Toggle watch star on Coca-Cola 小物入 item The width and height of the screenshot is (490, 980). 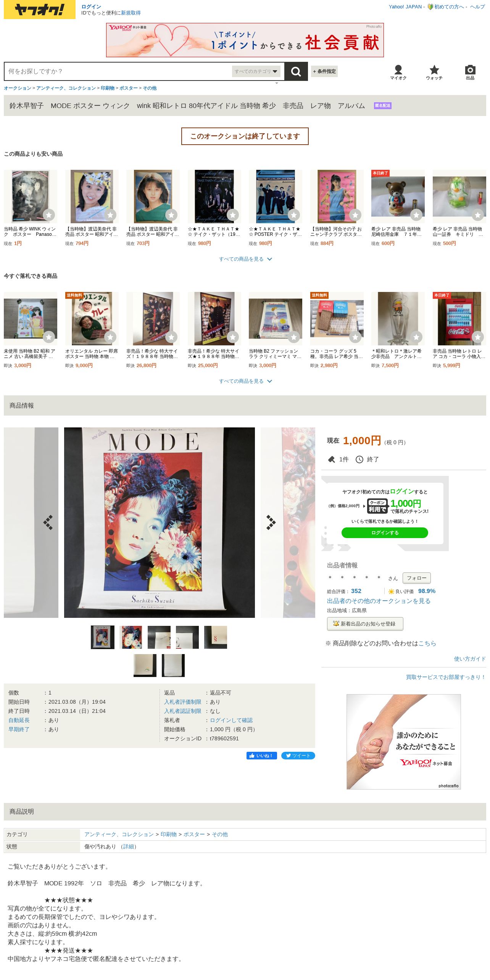(x=478, y=337)
